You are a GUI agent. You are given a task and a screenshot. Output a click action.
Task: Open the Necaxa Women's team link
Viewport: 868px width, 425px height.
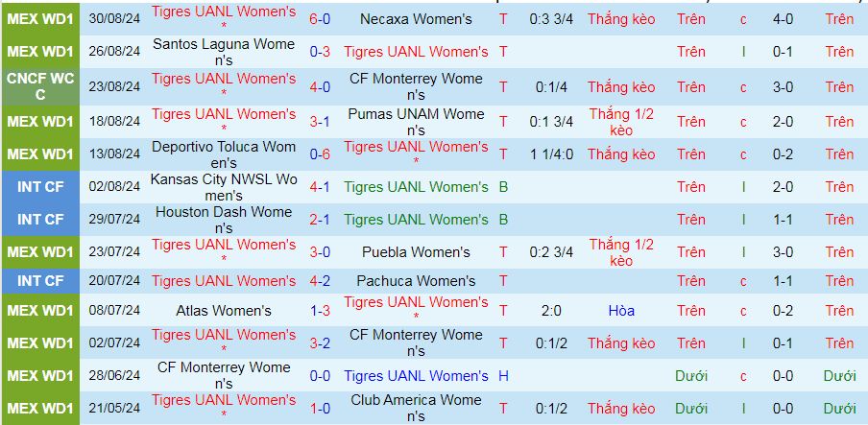tap(415, 19)
